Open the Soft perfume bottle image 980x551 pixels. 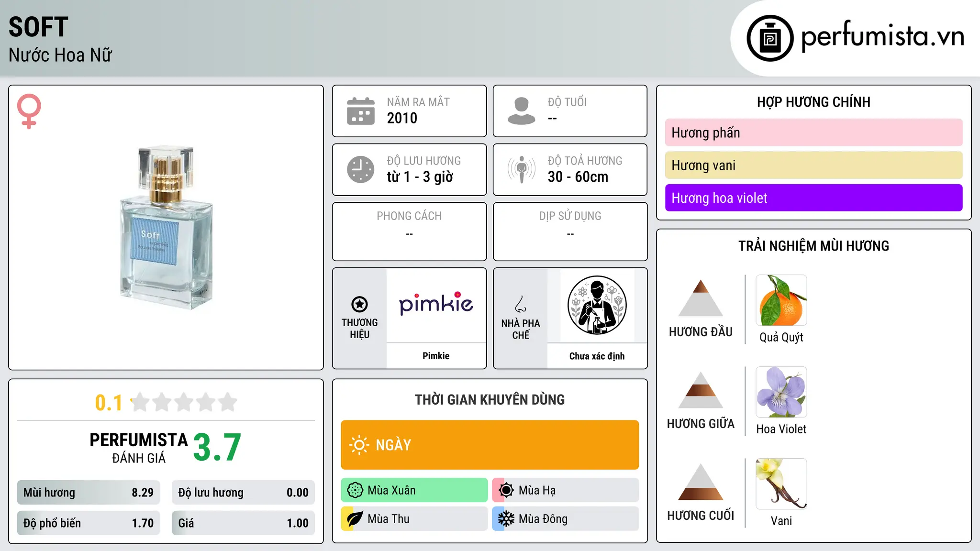coord(166,227)
